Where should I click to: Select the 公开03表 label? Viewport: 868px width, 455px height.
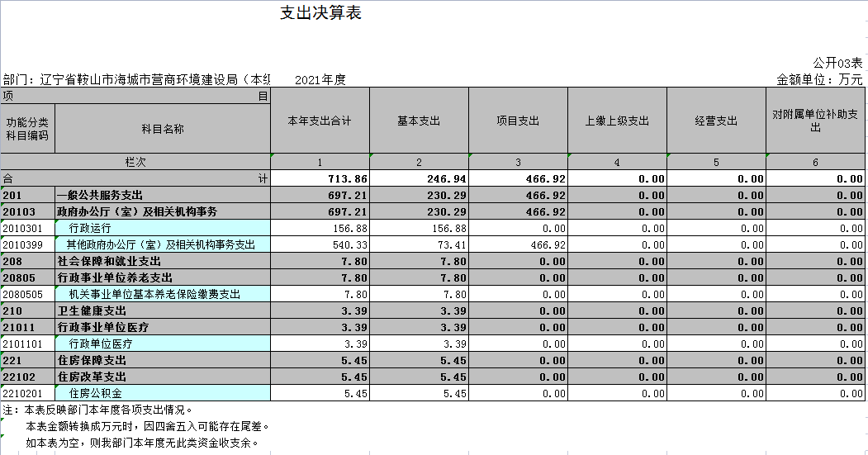(837, 63)
